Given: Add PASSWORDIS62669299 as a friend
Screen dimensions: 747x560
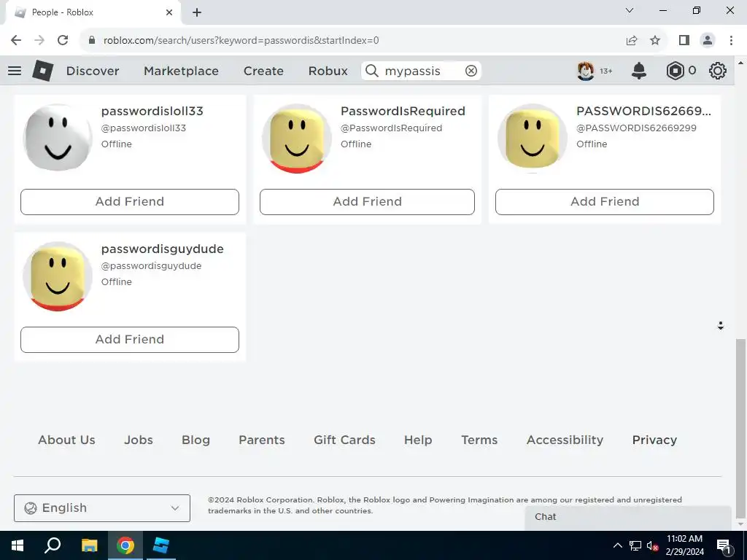Looking at the screenshot, I should (x=605, y=202).
